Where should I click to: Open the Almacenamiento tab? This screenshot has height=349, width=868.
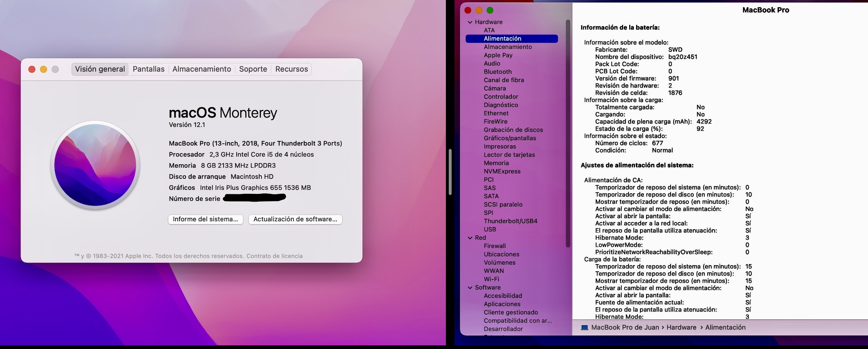(x=202, y=69)
